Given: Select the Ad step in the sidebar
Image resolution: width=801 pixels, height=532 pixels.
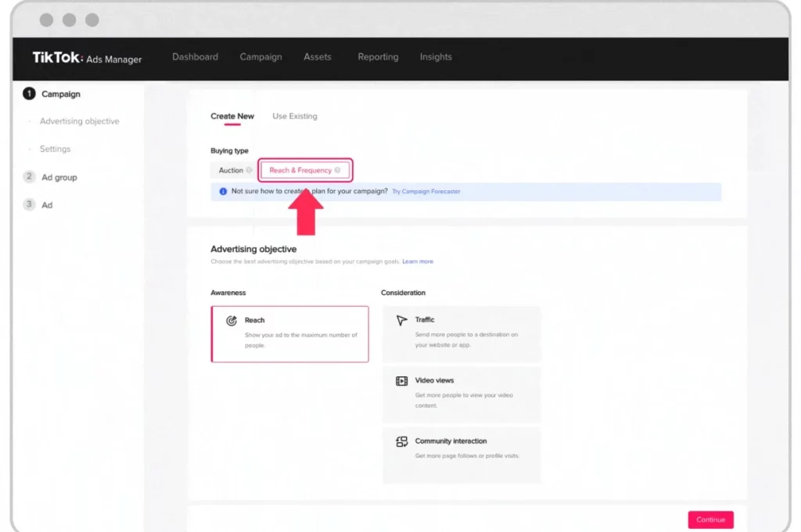Looking at the screenshot, I should (47, 205).
